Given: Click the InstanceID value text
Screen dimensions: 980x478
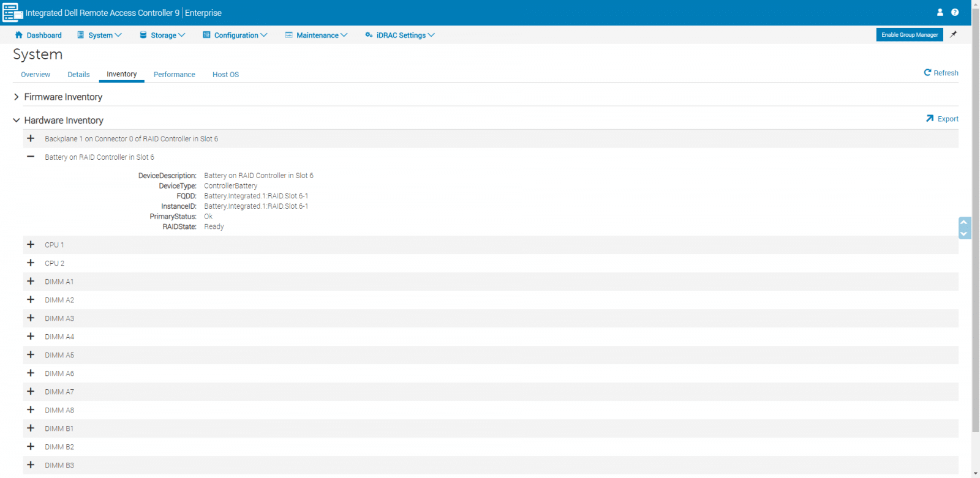Looking at the screenshot, I should pyautogui.click(x=256, y=206).
